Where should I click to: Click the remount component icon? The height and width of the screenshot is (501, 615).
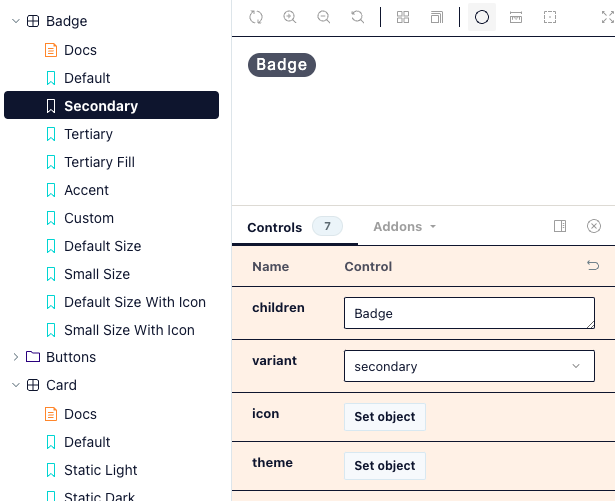tap(256, 17)
